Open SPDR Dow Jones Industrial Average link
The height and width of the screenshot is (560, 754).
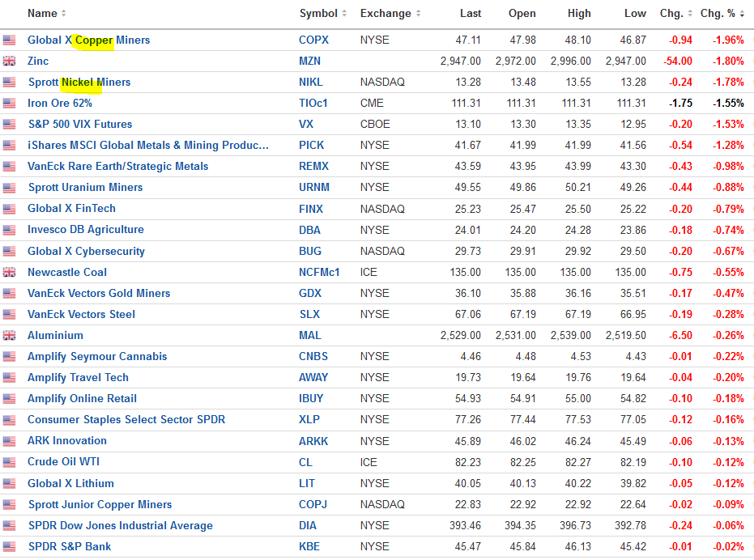click(x=121, y=526)
